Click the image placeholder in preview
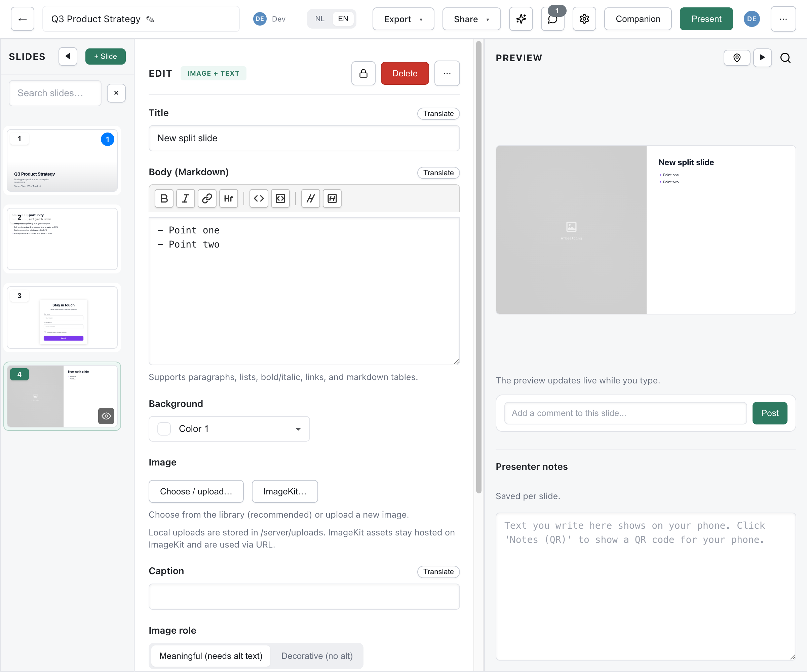 [571, 230]
